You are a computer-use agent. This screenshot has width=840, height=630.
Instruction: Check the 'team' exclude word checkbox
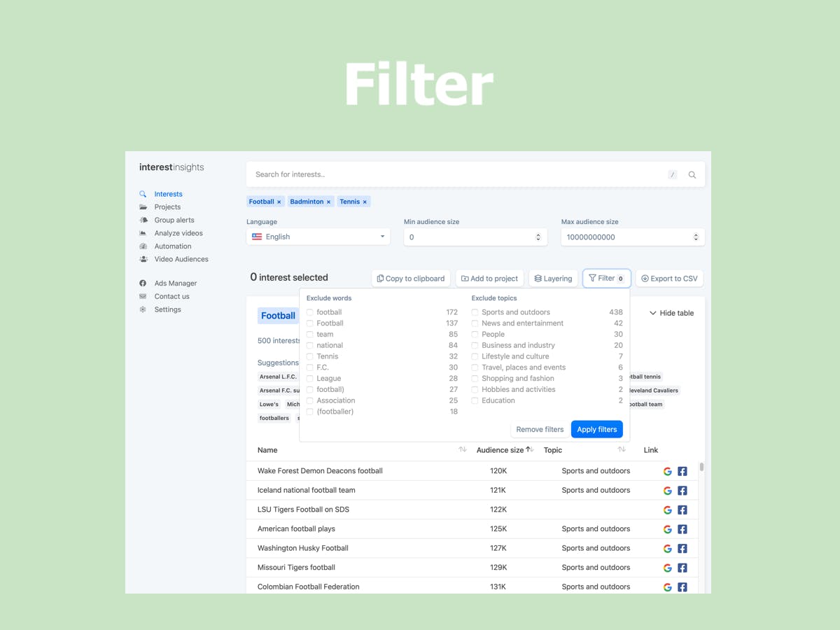(x=310, y=335)
